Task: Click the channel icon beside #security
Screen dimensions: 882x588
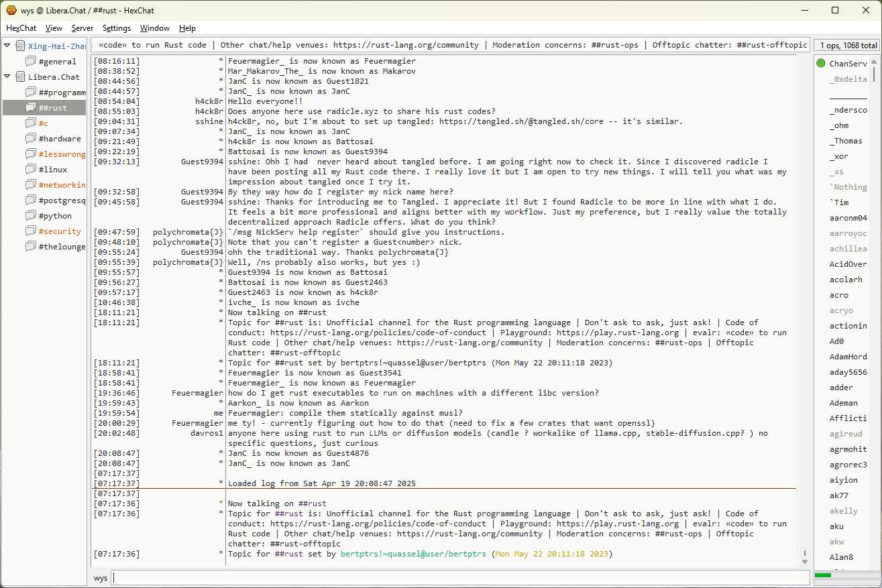Action: (31, 231)
